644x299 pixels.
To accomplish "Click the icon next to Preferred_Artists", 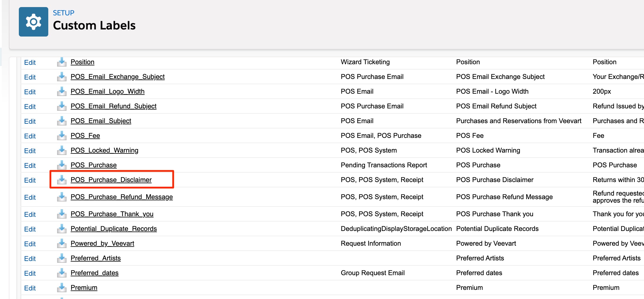I will coord(62,258).
